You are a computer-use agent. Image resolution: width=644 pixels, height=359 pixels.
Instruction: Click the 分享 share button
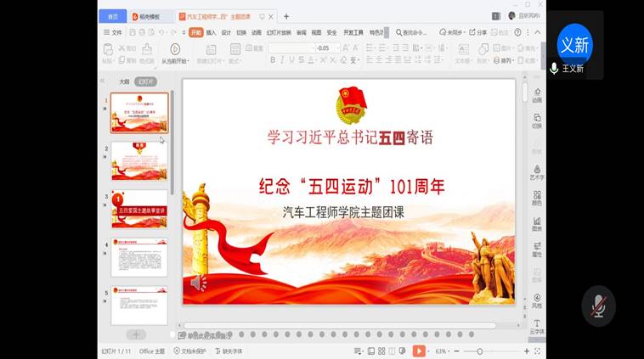478,32
